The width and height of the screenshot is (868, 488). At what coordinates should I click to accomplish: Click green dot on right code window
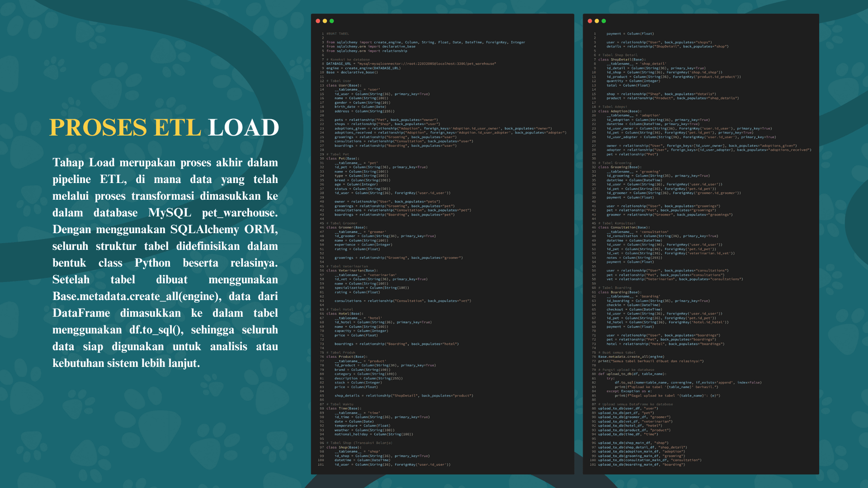(604, 21)
